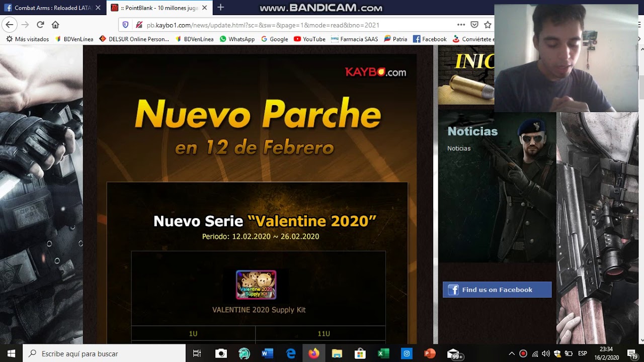The image size is (644, 362).
Task: Go back to the previous page
Action: 9,25
